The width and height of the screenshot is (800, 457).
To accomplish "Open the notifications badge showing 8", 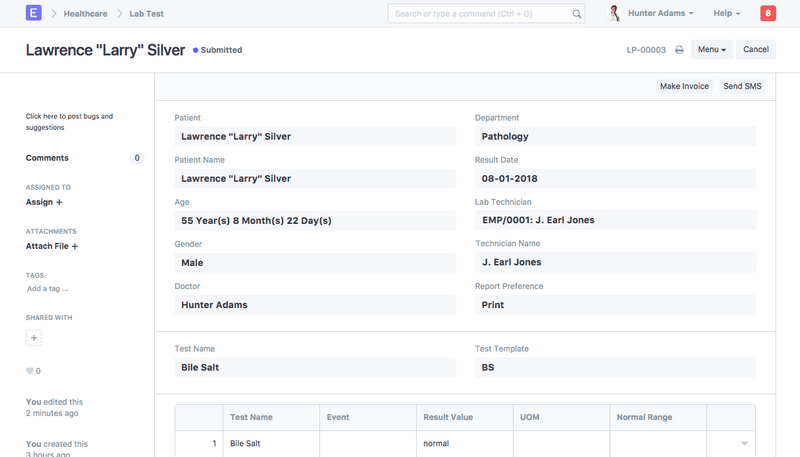I will [767, 14].
